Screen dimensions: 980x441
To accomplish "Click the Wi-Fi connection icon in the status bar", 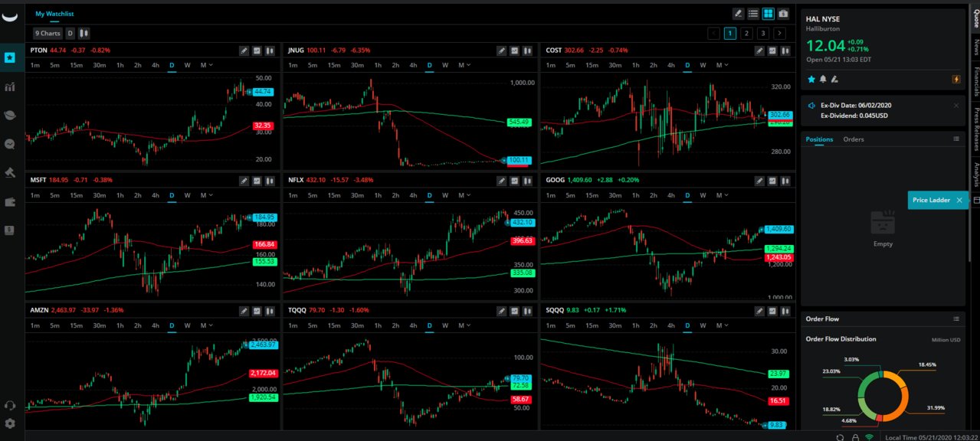I will [869, 437].
